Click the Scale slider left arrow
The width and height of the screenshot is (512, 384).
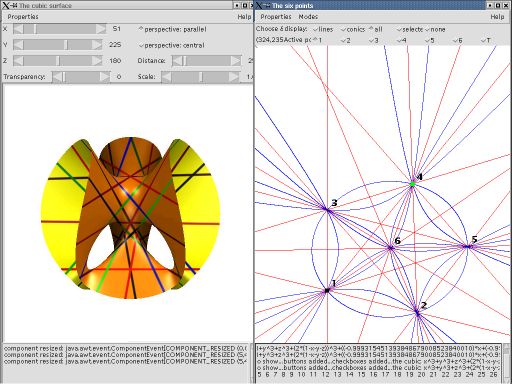pos(166,77)
